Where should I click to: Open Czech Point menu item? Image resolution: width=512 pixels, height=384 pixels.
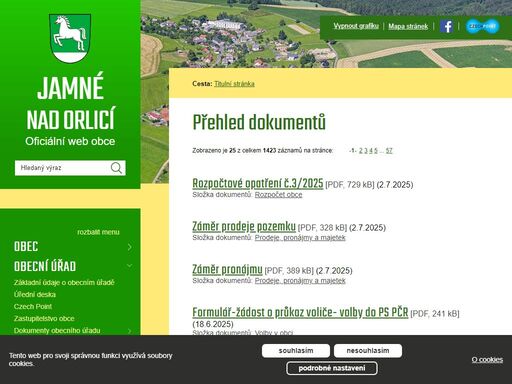tap(33, 307)
